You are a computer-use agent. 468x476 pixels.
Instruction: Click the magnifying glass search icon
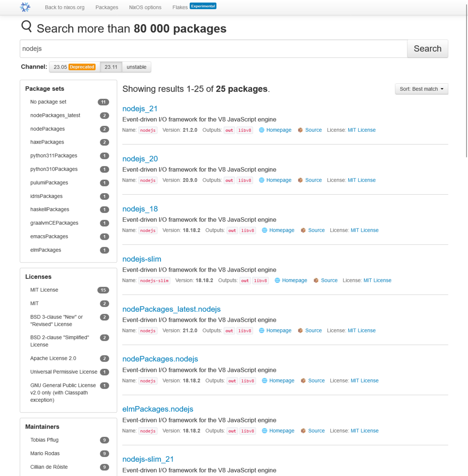click(27, 27)
